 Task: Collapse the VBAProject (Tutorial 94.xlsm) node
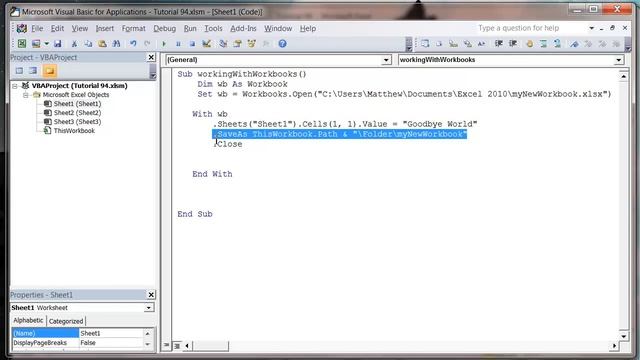tap(15, 86)
